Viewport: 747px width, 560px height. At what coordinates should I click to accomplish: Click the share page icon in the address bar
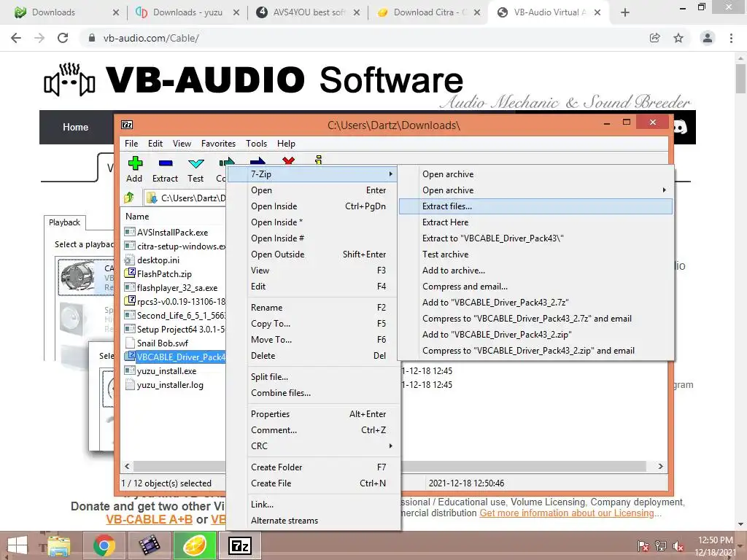click(655, 38)
